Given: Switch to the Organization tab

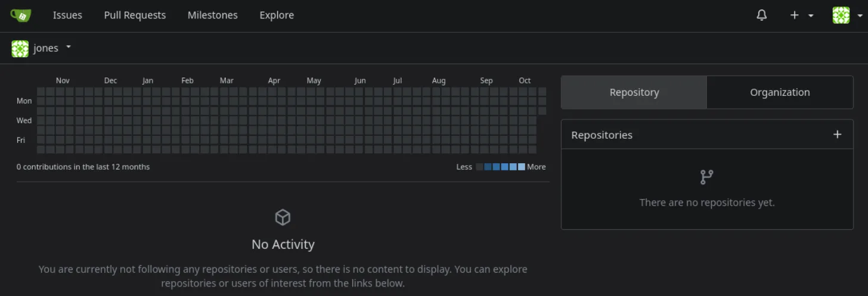Looking at the screenshot, I should coord(780,92).
